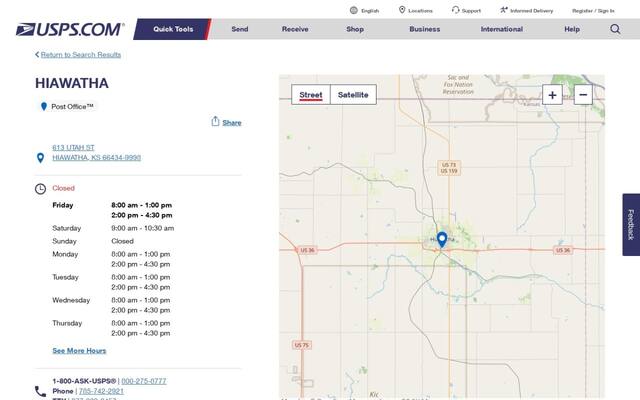
Task: Click the Locations pin icon in top bar
Action: pos(402,10)
